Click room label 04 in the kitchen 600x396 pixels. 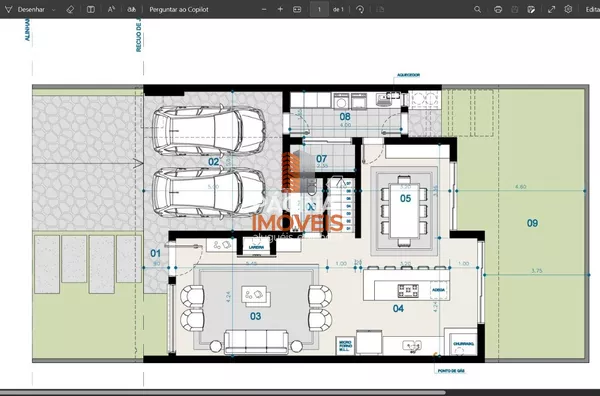tap(398, 308)
